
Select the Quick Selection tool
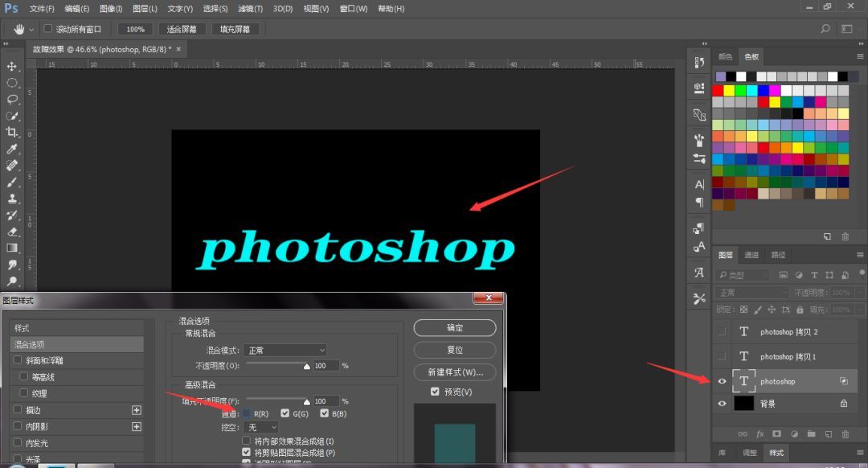[11, 116]
